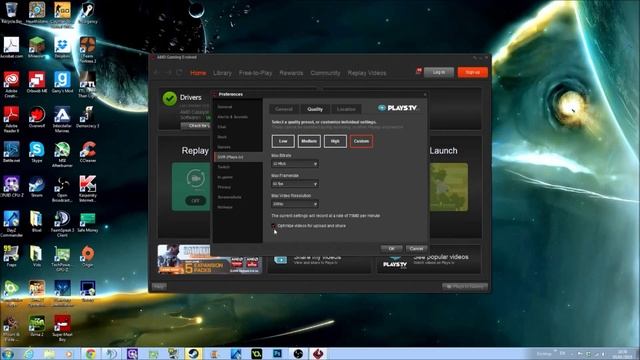The width and height of the screenshot is (640, 360).
Task: Open MSI Afterburner desktop shortcut
Action: 62,154
